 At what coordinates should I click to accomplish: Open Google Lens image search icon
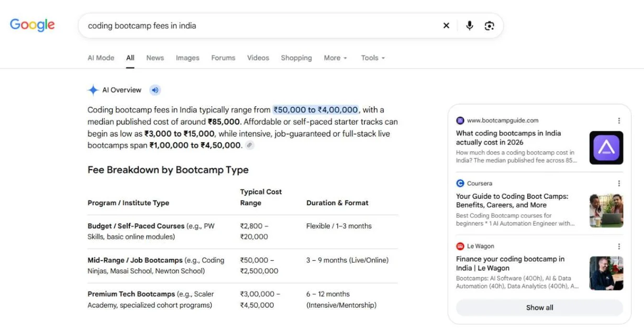click(x=490, y=26)
